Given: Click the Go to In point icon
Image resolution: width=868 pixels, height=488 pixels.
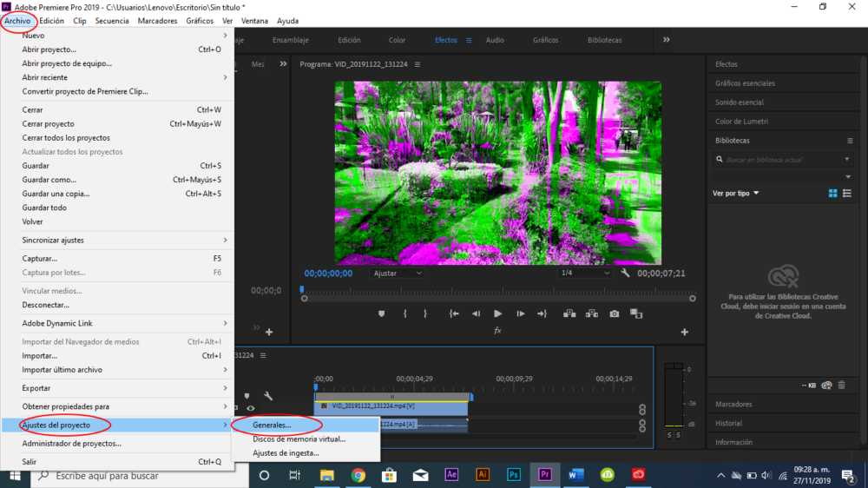Looking at the screenshot, I should pos(453,313).
